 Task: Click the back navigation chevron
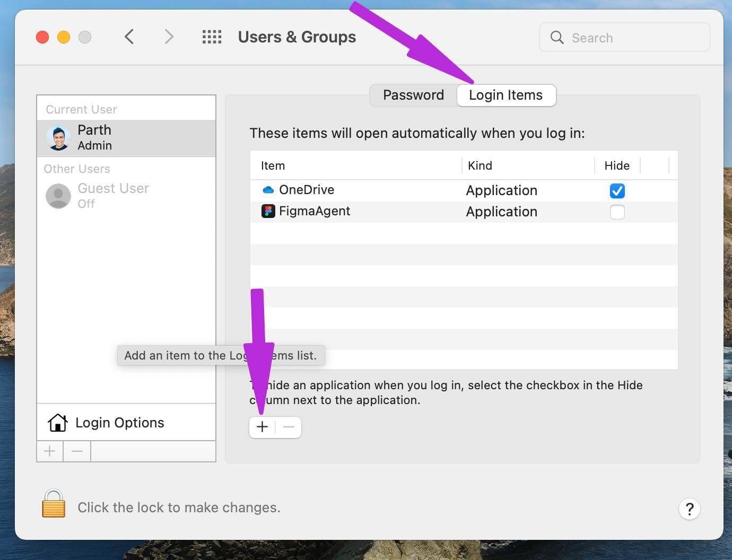pyautogui.click(x=129, y=37)
